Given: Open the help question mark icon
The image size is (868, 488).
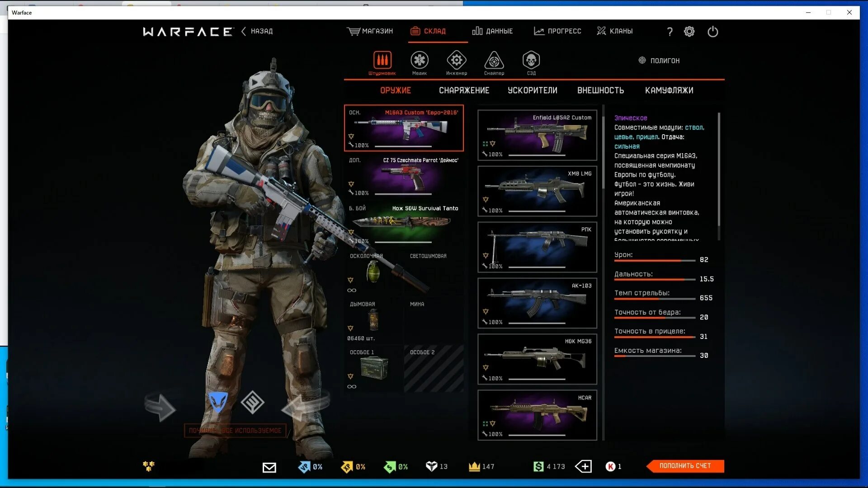Looking at the screenshot, I should point(670,31).
